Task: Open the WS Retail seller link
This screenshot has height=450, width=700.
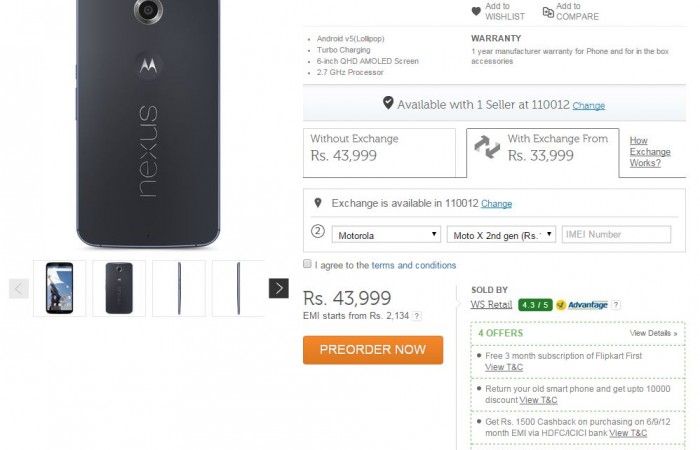Action: click(x=493, y=304)
